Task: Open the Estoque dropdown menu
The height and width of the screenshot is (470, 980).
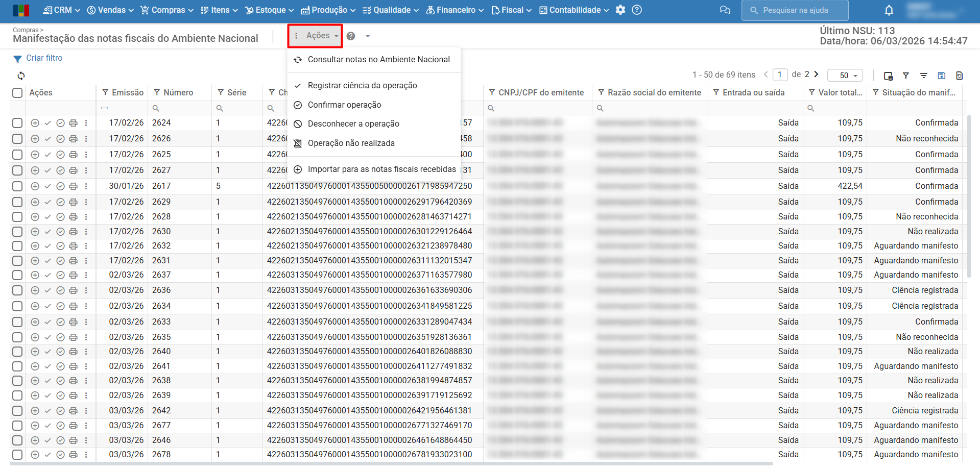Action: pos(270,10)
